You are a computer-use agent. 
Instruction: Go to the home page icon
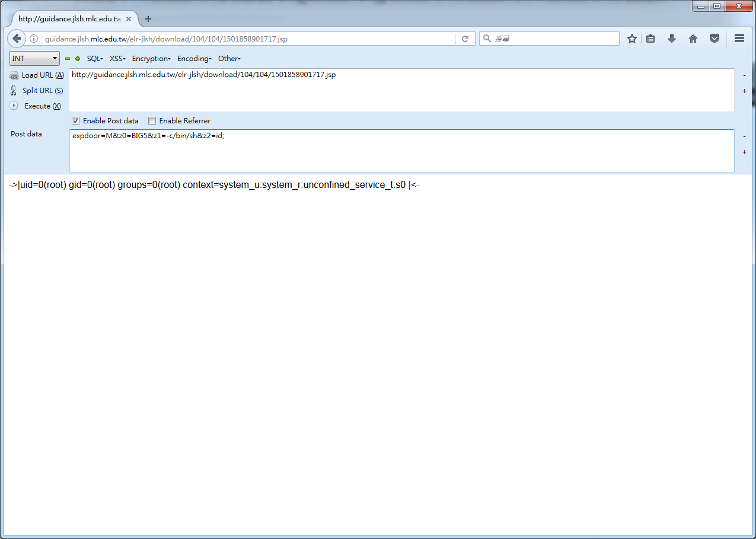pyautogui.click(x=693, y=39)
